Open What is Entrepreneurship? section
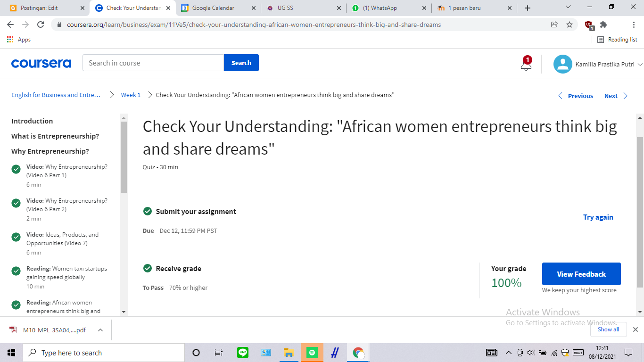 pos(55,136)
